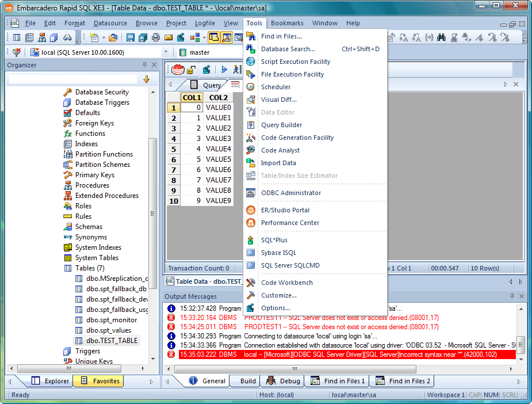Click the Sybase ISQL icon
The width and height of the screenshot is (532, 404).
(x=251, y=253)
